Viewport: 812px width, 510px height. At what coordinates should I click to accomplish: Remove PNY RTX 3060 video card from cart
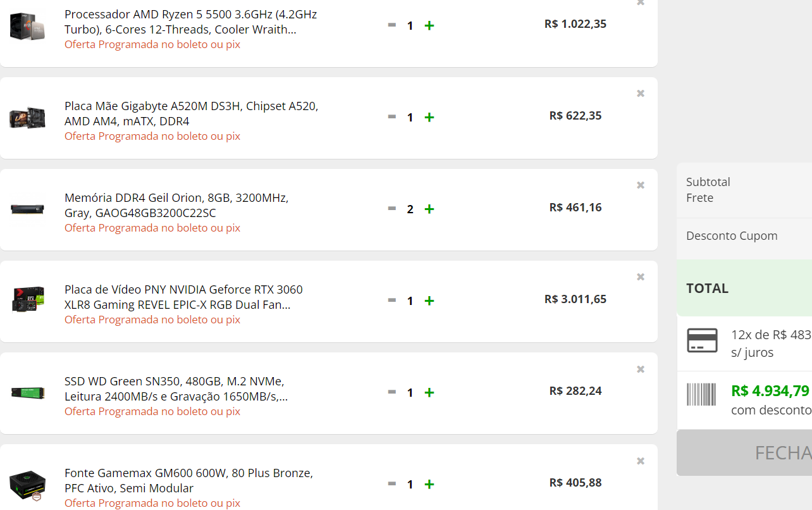pyautogui.click(x=641, y=277)
